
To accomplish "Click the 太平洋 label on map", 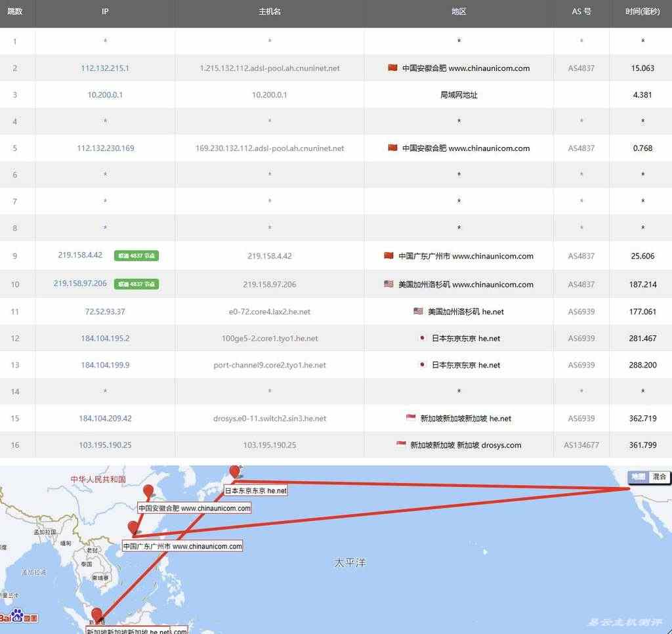I will (350, 562).
